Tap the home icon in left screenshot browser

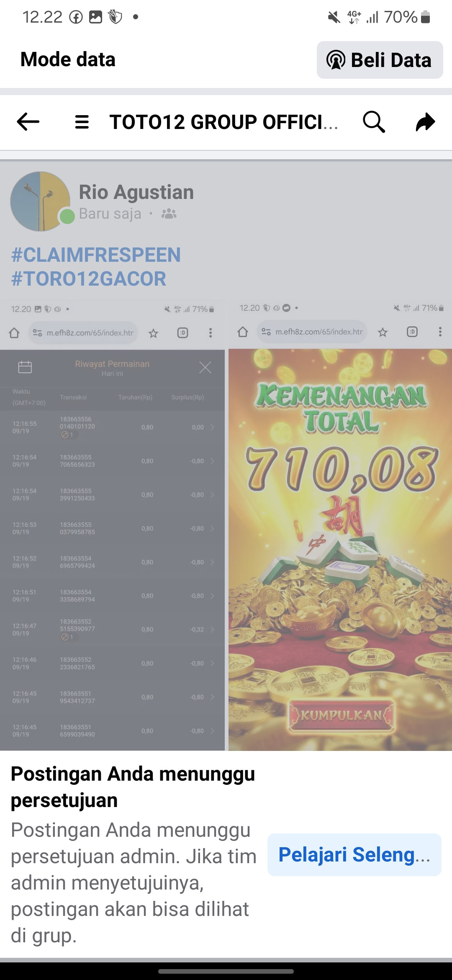tap(14, 333)
